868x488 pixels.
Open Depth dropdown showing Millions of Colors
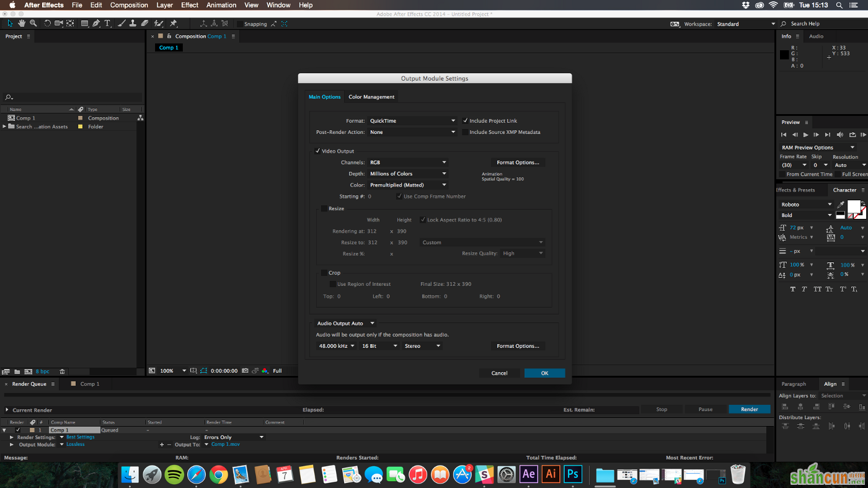[x=408, y=174]
